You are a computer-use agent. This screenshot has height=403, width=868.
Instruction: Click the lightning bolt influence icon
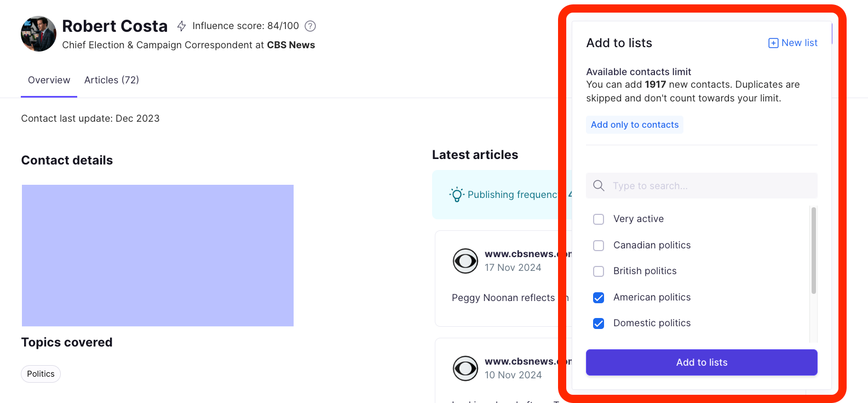(x=182, y=26)
